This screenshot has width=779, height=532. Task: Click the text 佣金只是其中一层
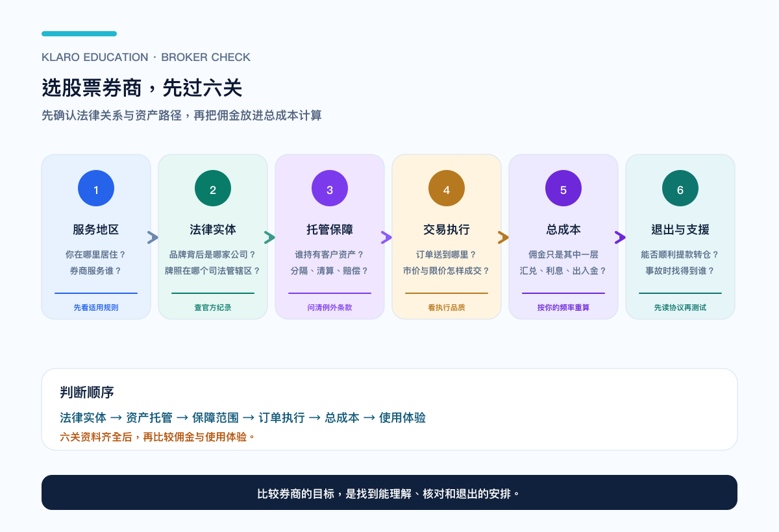[563, 255]
